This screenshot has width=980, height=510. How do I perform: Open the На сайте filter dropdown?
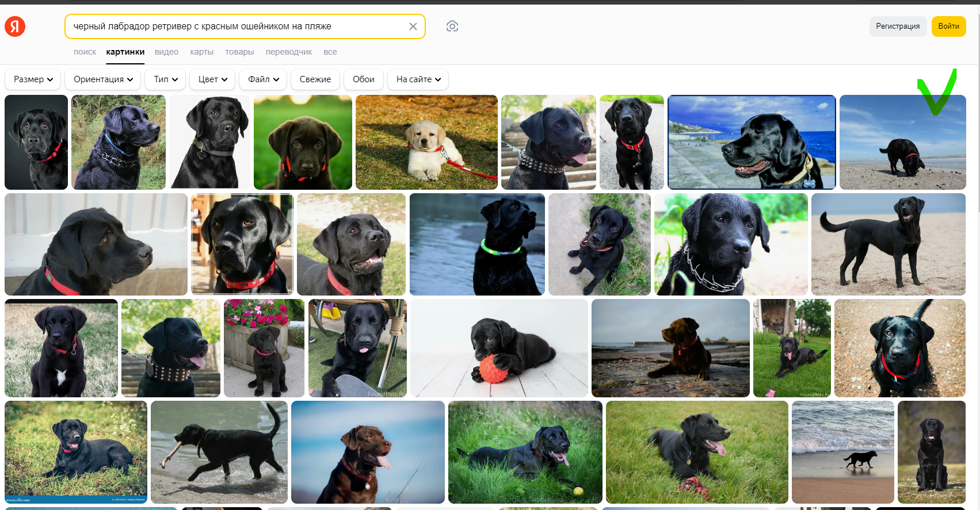pos(418,79)
